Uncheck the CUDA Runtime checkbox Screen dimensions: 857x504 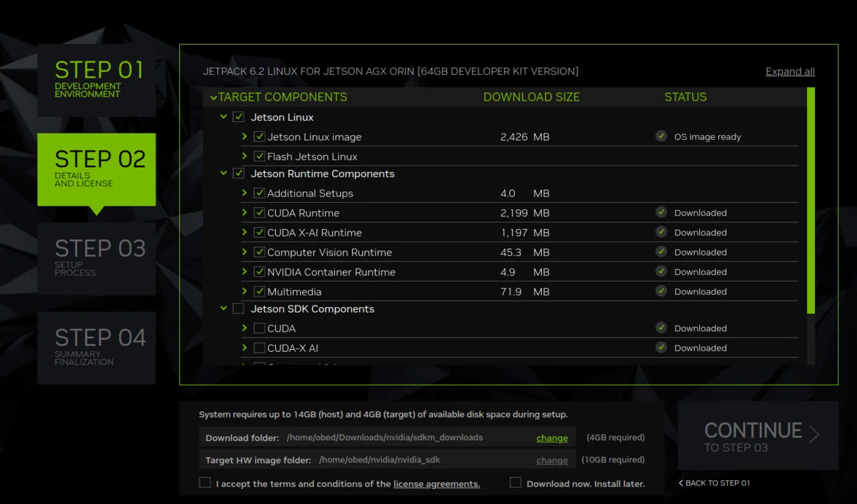[259, 213]
